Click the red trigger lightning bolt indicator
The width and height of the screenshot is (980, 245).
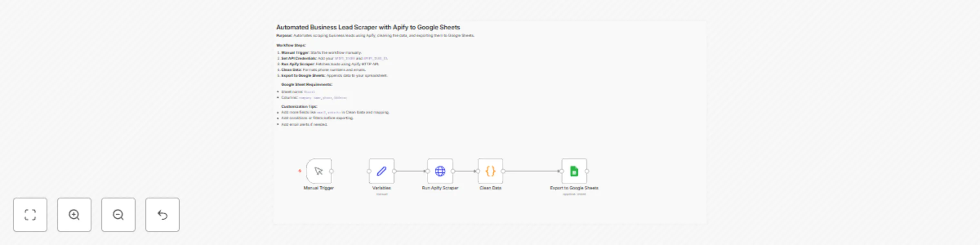click(300, 171)
